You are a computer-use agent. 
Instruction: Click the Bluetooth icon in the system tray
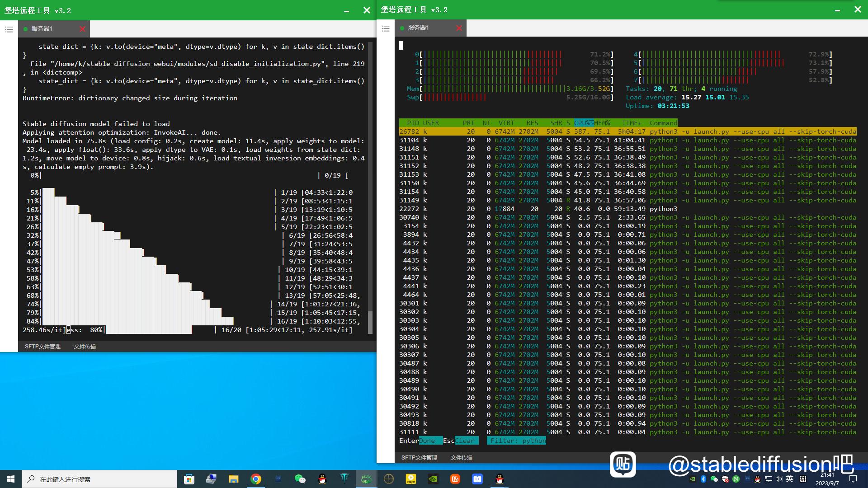pos(703,479)
